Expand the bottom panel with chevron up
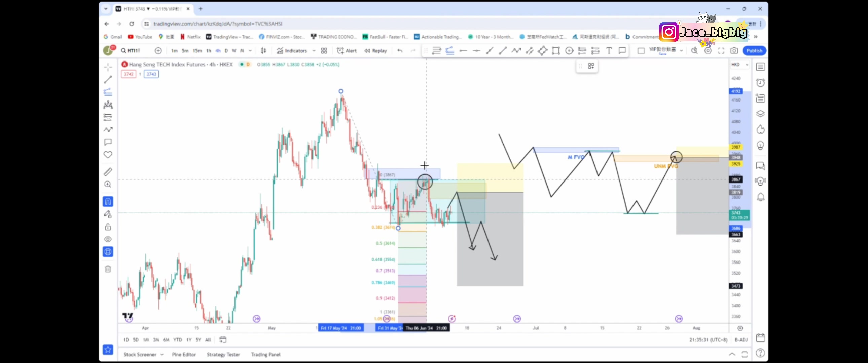Viewport: 868px width, 363px height. (732, 354)
